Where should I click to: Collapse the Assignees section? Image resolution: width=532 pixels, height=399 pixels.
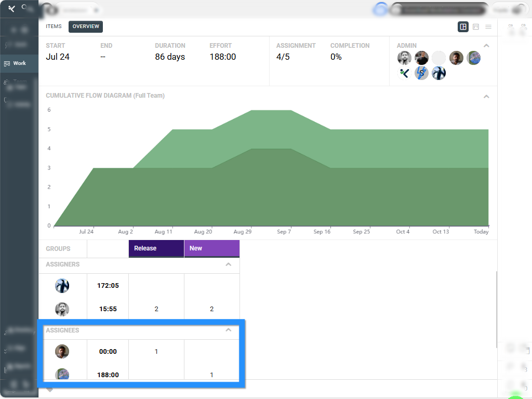tap(228, 330)
